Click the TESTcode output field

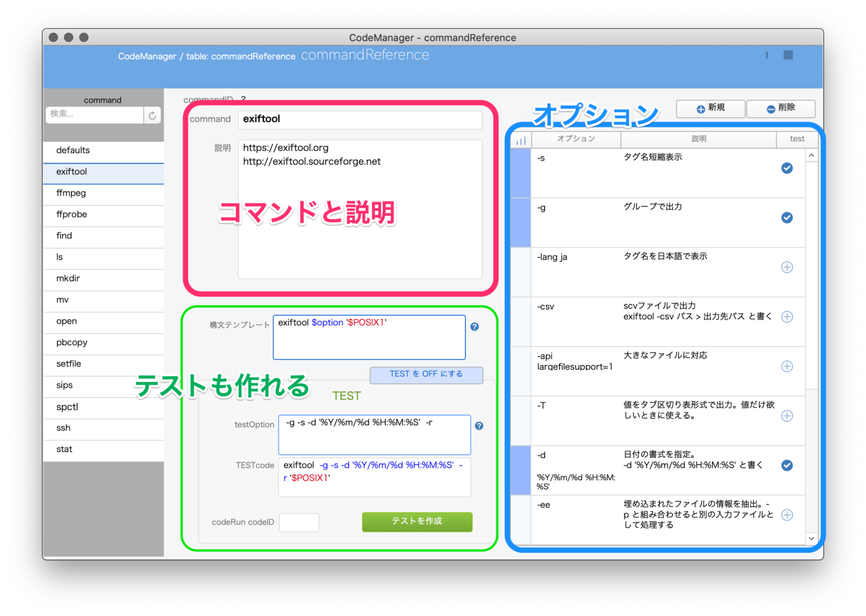(x=374, y=477)
